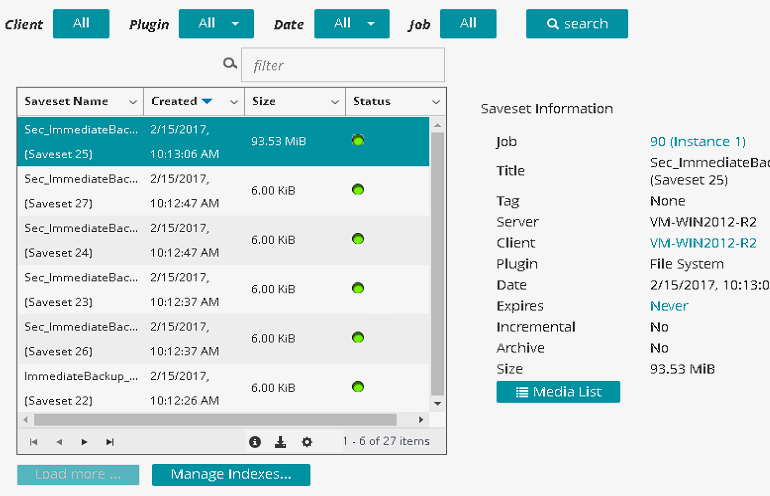Select the Saveset 25 row name
Image resolution: width=770 pixels, height=496 pixels.
(81, 141)
